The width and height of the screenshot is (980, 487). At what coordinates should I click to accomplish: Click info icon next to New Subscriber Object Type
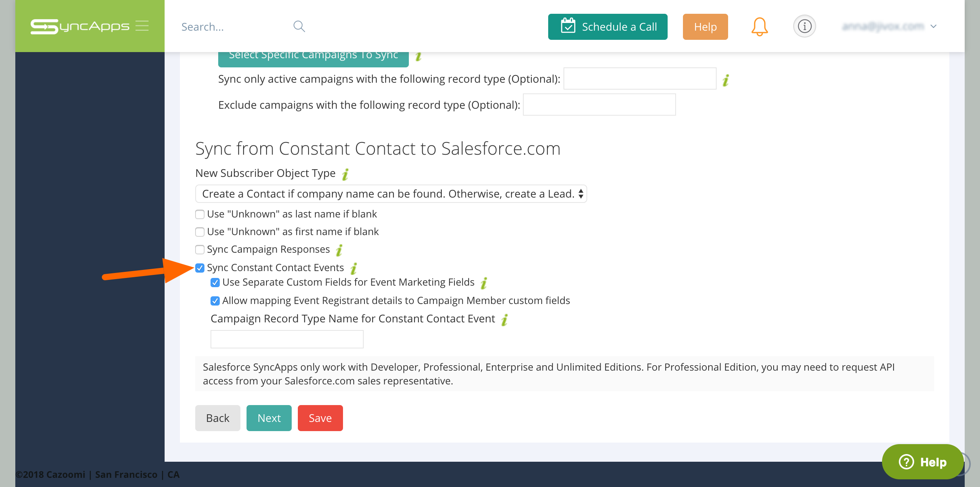coord(345,174)
